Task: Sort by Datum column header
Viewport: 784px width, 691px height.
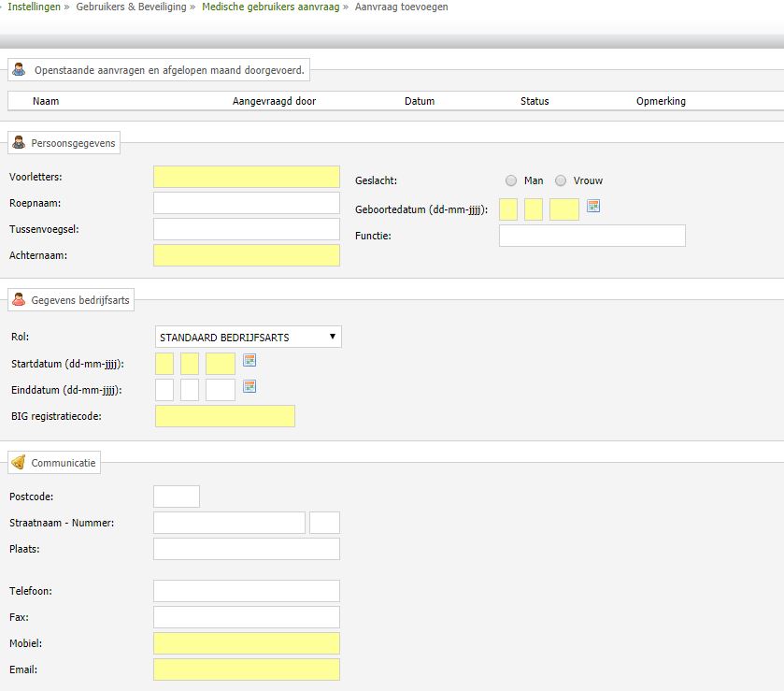Action: pyautogui.click(x=420, y=101)
